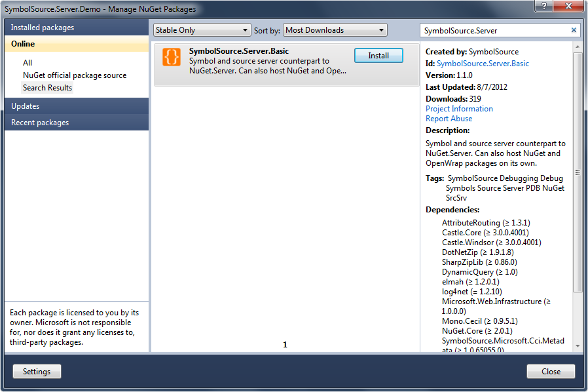Expand the Recent packages section
The width and height of the screenshot is (588, 392).
[x=77, y=123]
